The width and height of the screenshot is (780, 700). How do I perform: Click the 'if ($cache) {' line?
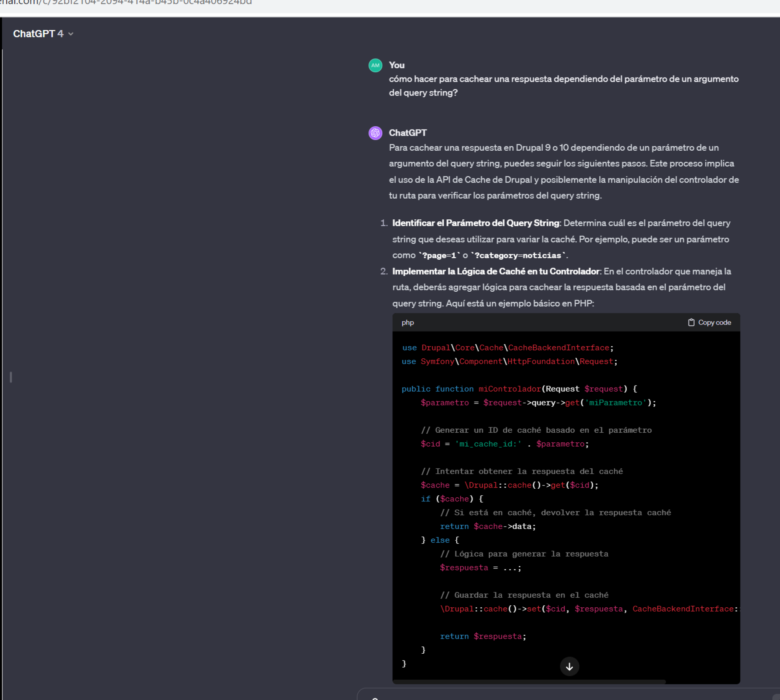452,499
